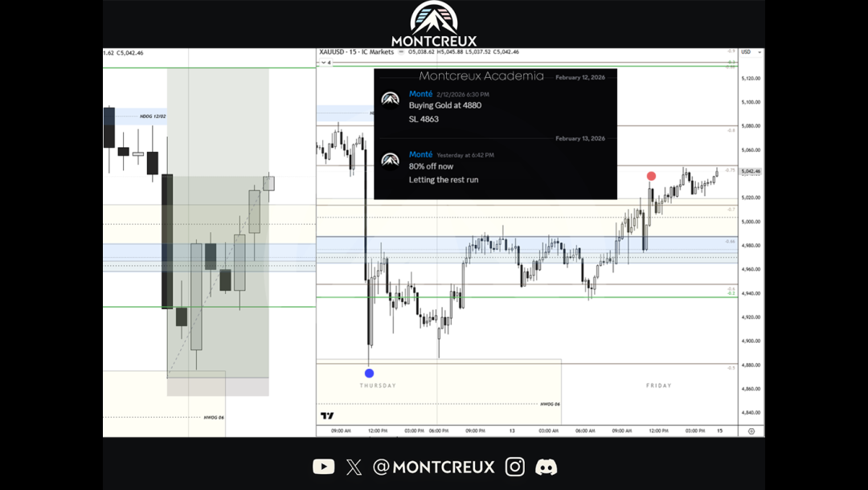The height and width of the screenshot is (490, 868).
Task: Click the 'SL 4863' message text
Action: 424,119
